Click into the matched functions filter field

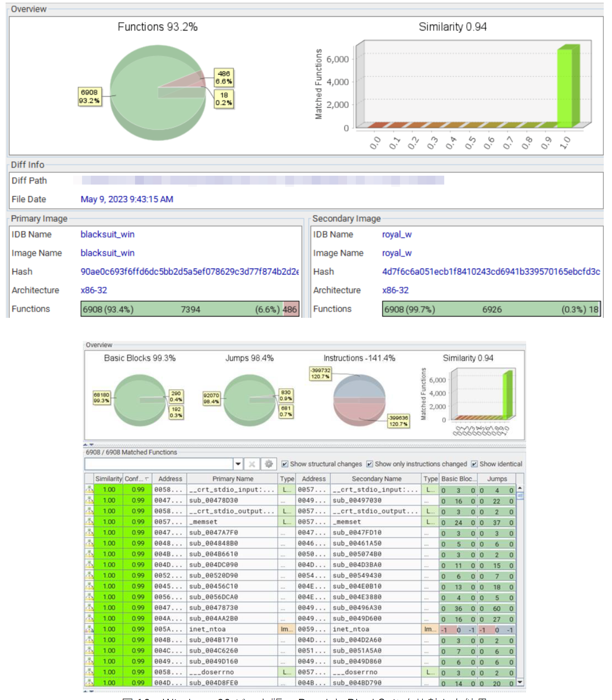(x=159, y=464)
